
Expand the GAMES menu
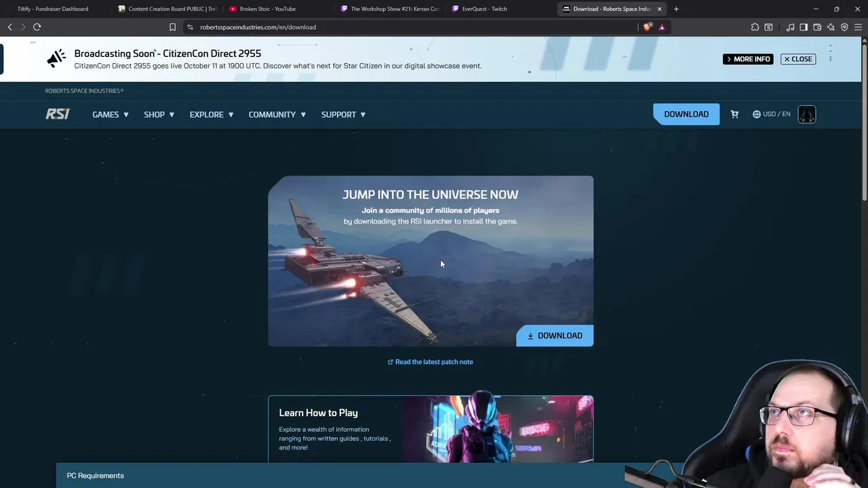coord(111,115)
